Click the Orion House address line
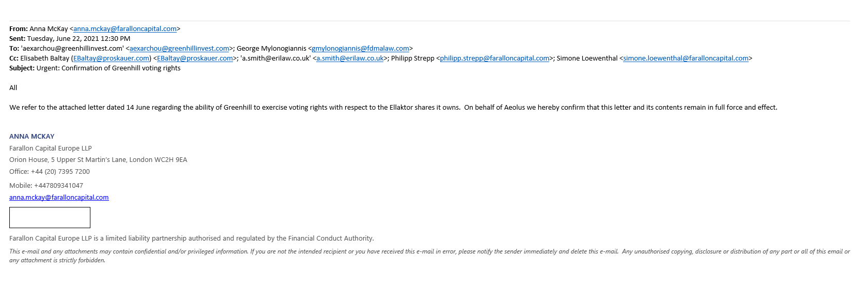This screenshot has width=868, height=283. (x=98, y=160)
